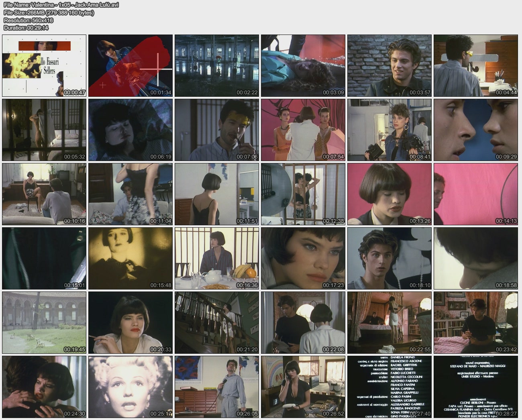
Task: Select the red slash frame at 00:01:34
Action: (130, 65)
